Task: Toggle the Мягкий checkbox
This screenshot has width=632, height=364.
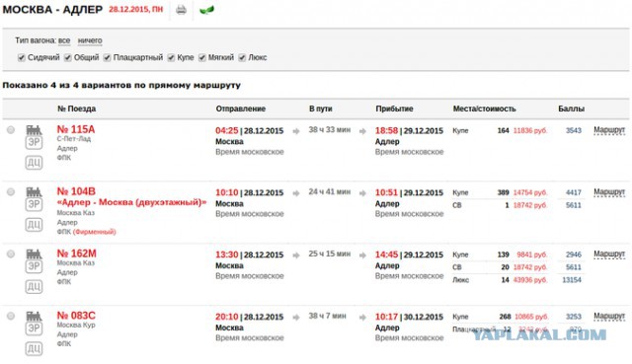Action: pos(201,57)
